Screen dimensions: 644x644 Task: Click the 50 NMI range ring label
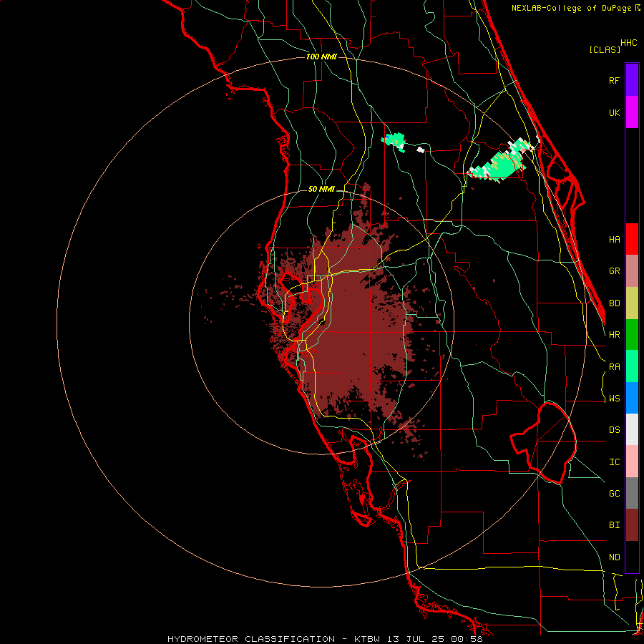point(321,189)
